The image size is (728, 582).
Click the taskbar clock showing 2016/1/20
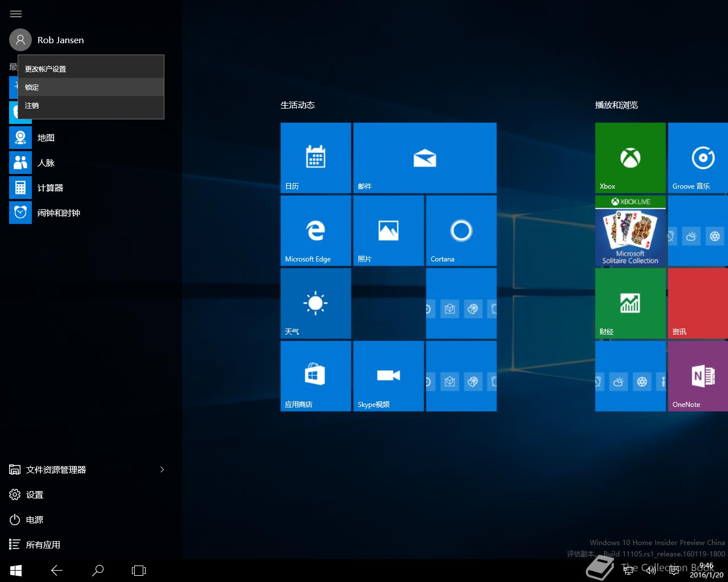click(706, 570)
